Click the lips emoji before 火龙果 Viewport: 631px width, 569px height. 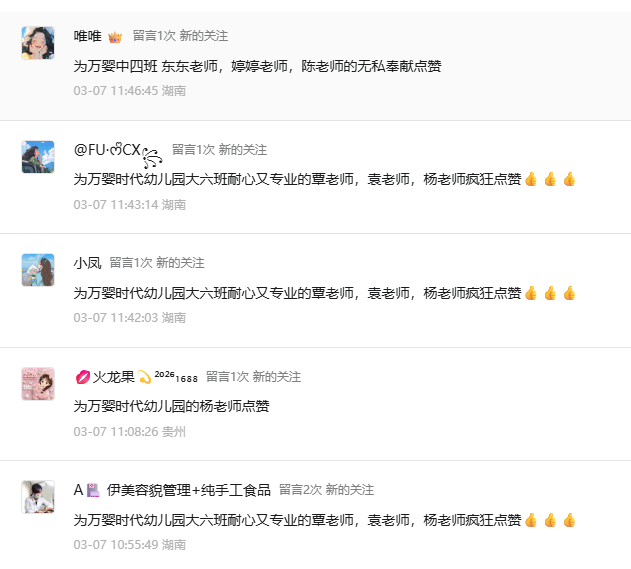pyautogui.click(x=82, y=377)
